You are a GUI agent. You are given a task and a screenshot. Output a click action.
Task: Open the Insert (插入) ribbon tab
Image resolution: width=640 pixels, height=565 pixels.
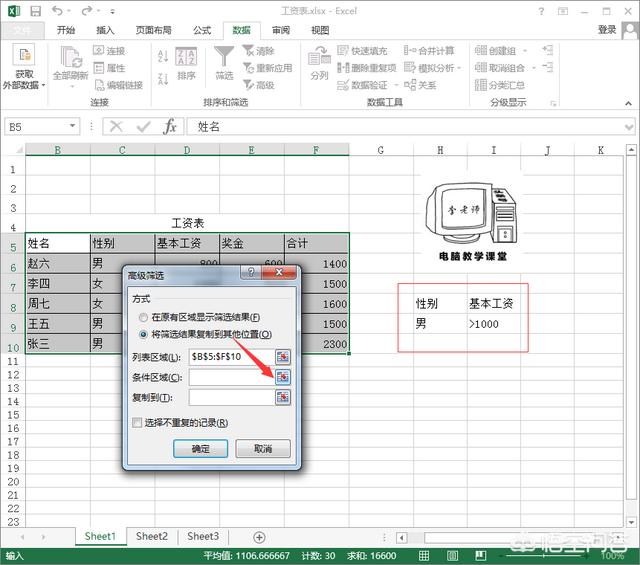tap(105, 30)
